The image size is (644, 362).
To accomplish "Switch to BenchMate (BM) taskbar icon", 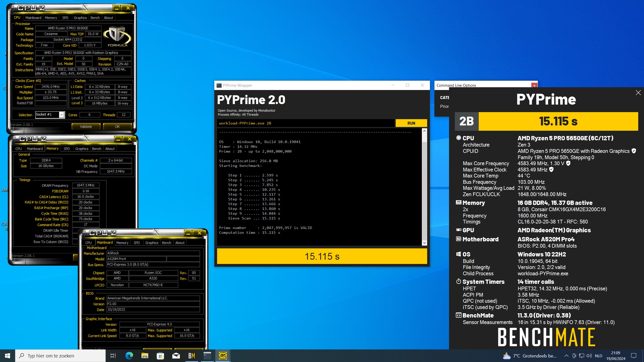I will (x=192, y=356).
